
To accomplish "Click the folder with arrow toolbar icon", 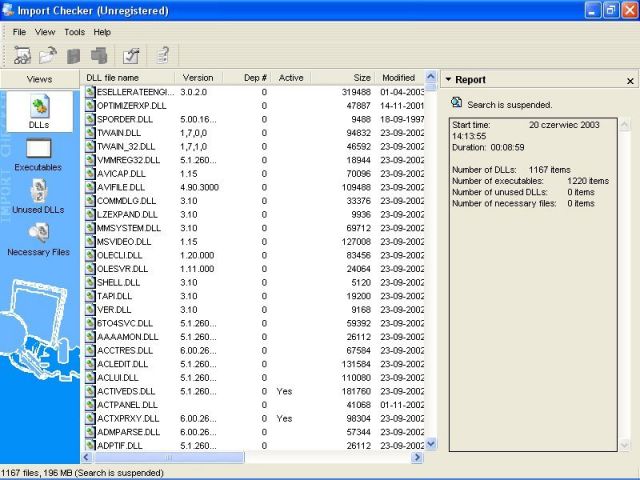I will [x=48, y=55].
